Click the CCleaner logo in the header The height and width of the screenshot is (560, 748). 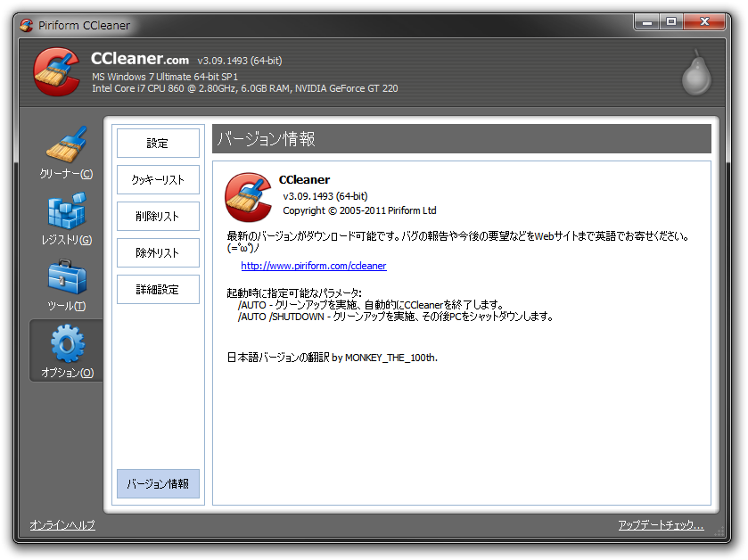pyautogui.click(x=57, y=71)
